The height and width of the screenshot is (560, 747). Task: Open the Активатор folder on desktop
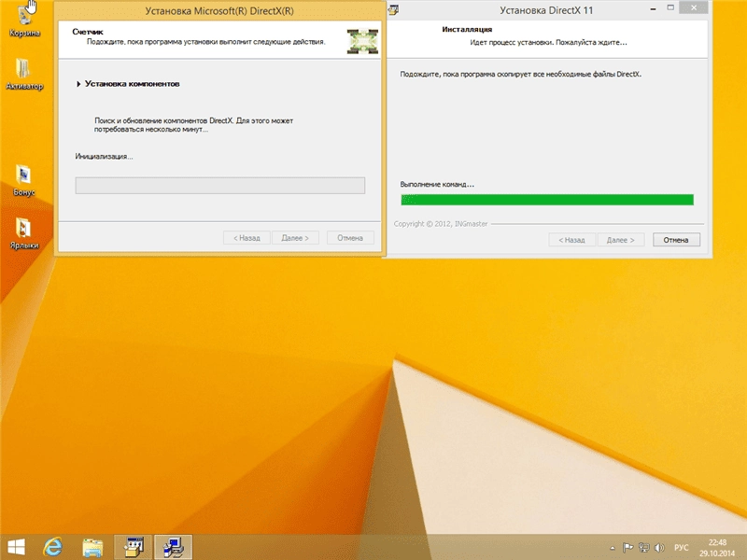coord(24,74)
